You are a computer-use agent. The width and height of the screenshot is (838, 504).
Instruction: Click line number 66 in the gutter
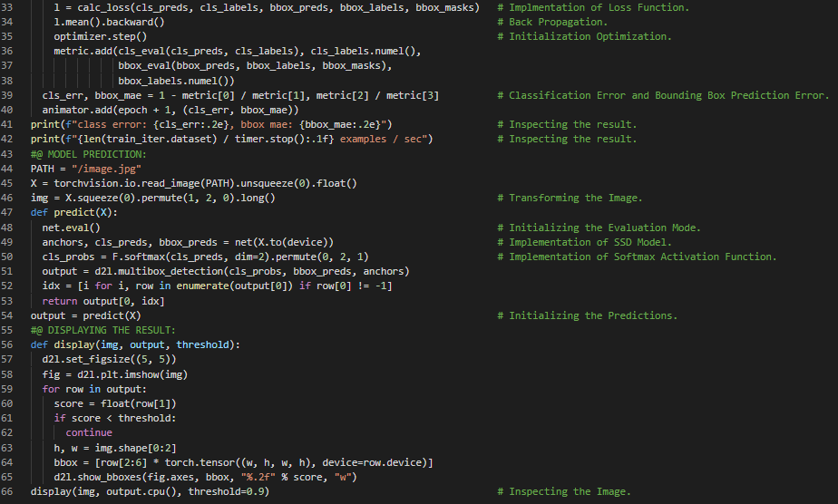[x=8, y=491]
